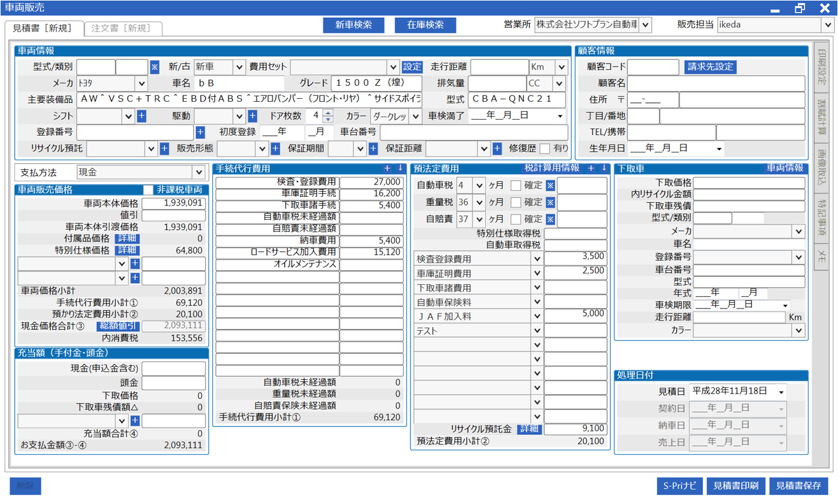838x504 pixels.
Task: Click the plus button next to 駆動
Action: (x=252, y=116)
